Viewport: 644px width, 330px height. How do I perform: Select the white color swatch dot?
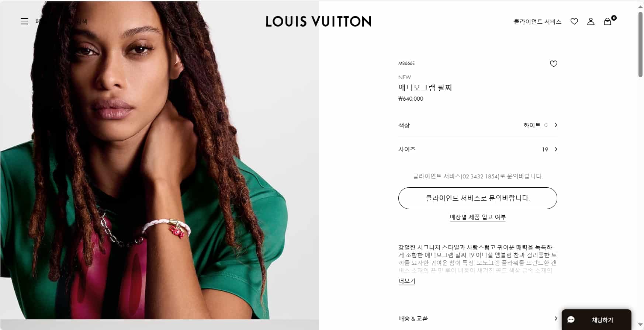click(546, 125)
